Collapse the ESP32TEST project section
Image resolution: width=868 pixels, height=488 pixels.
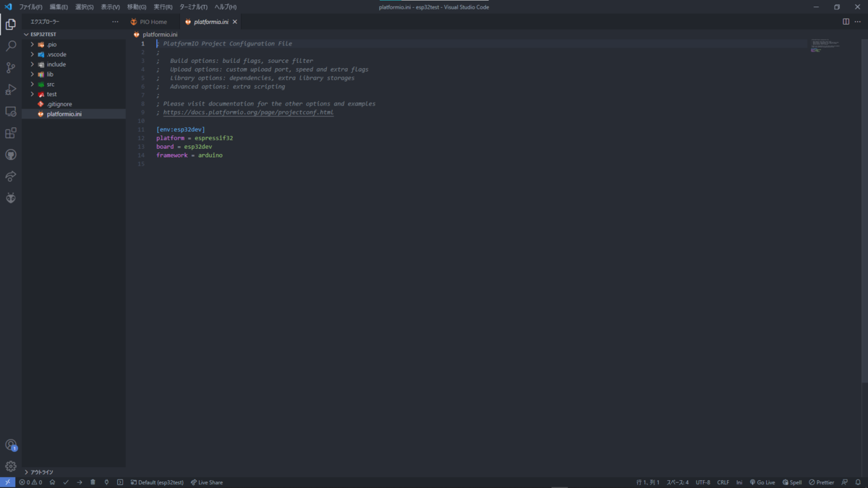coord(74,34)
